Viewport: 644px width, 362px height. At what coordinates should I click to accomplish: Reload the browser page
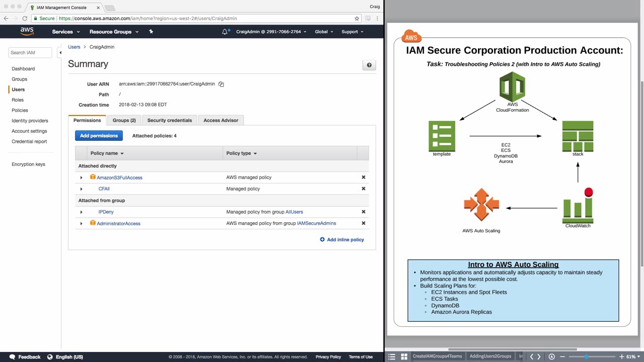pyautogui.click(x=25, y=19)
